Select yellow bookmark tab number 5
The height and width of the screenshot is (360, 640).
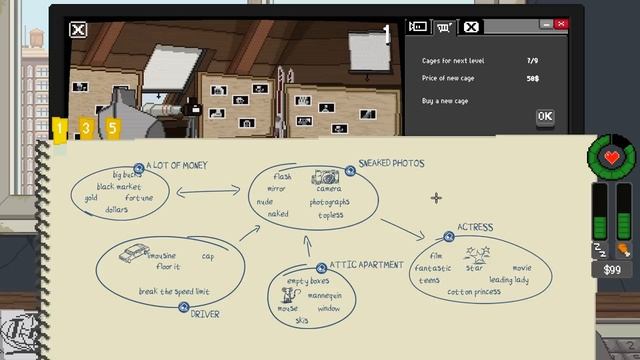[x=112, y=128]
